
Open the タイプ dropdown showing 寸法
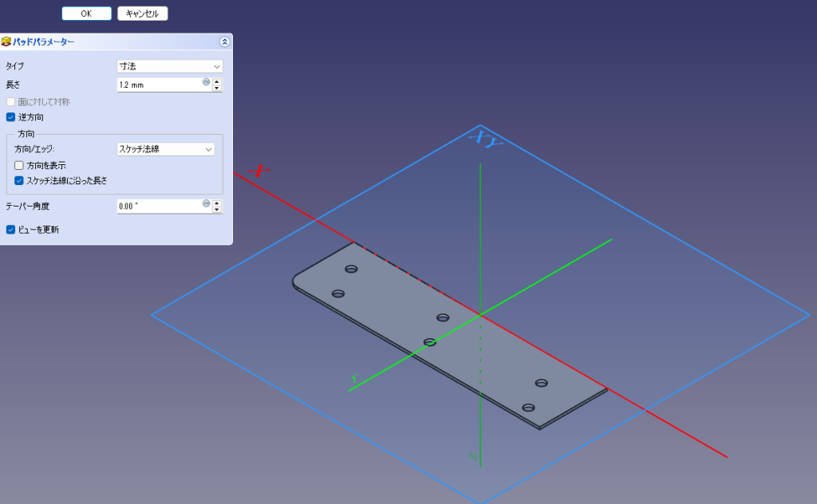tap(169, 66)
